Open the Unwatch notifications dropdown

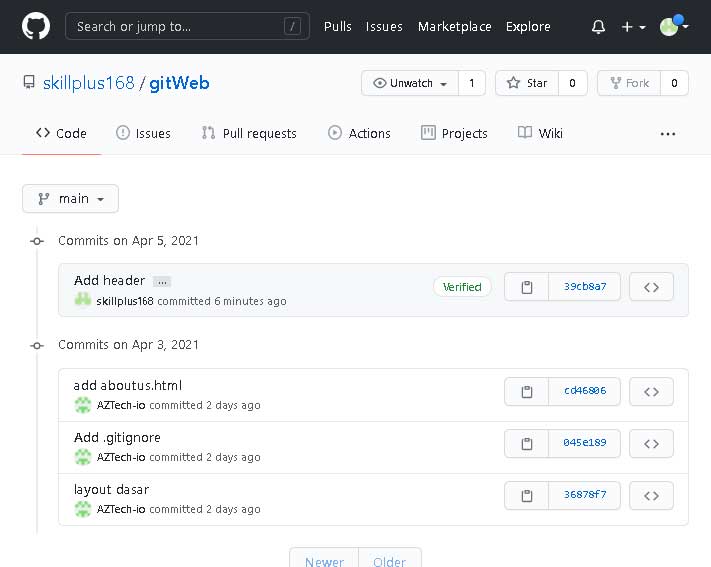(x=410, y=83)
